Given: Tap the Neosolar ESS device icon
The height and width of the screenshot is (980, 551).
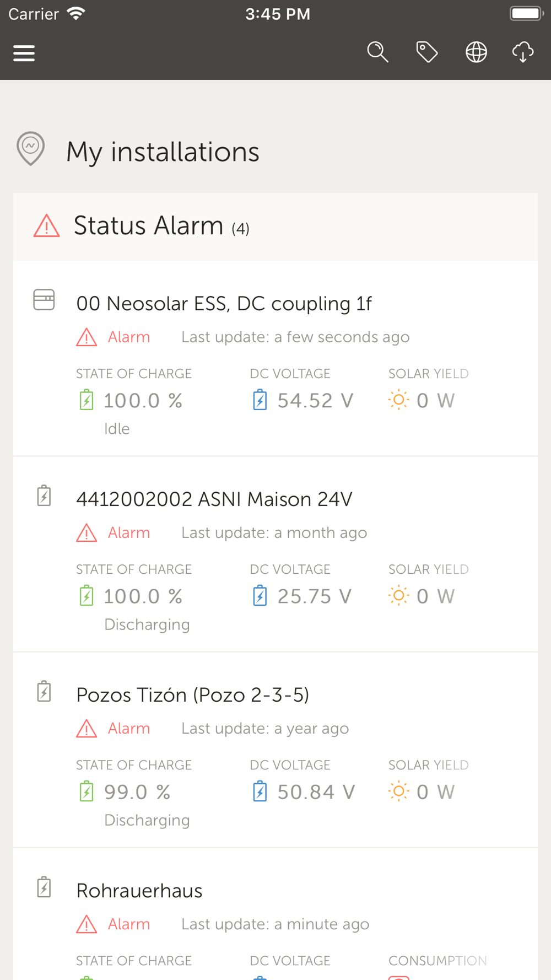Looking at the screenshot, I should 44,300.
